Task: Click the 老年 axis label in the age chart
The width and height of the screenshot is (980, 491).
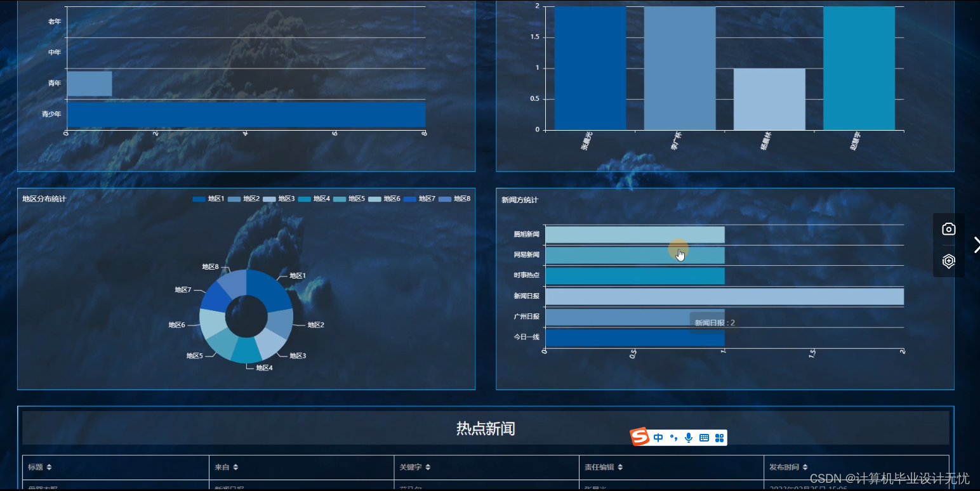Action: pos(55,22)
